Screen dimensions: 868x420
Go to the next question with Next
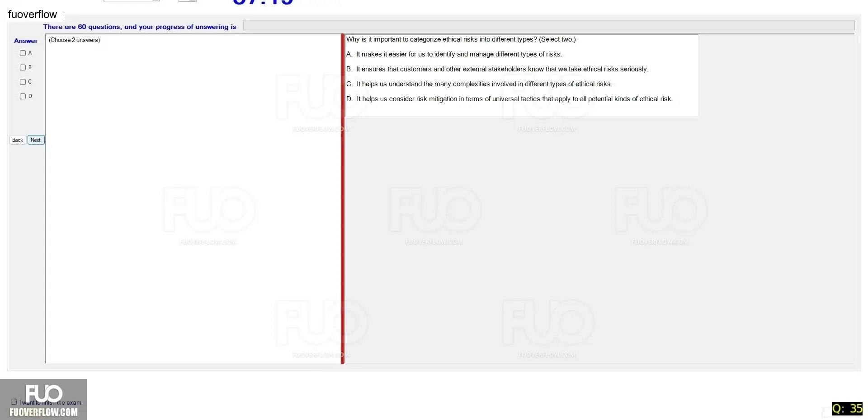click(36, 140)
